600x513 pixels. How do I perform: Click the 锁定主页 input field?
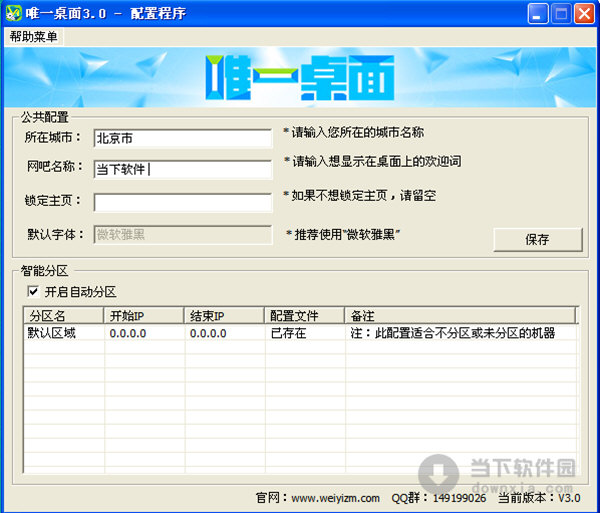point(183,202)
